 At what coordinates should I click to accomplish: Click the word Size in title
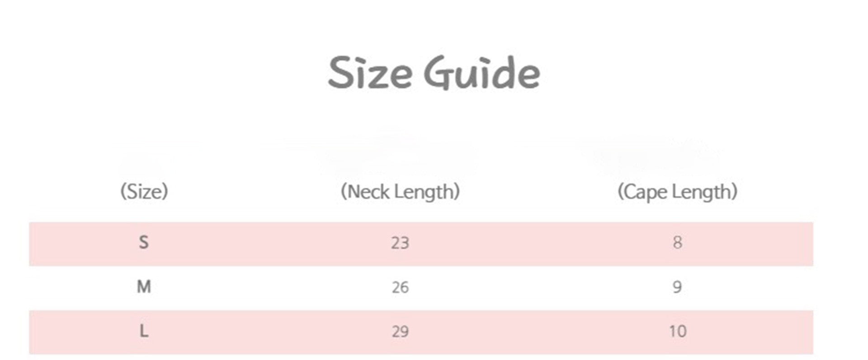pyautogui.click(x=370, y=72)
